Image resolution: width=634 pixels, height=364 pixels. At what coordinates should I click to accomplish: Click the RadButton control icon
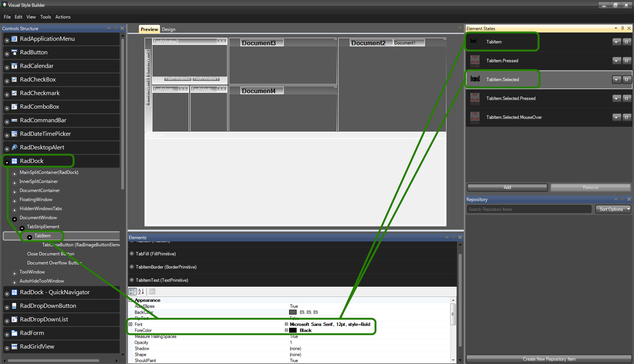(14, 52)
